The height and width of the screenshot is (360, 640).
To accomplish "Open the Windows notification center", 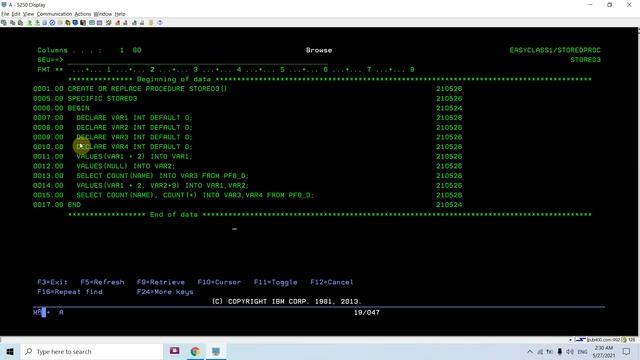I will [627, 352].
